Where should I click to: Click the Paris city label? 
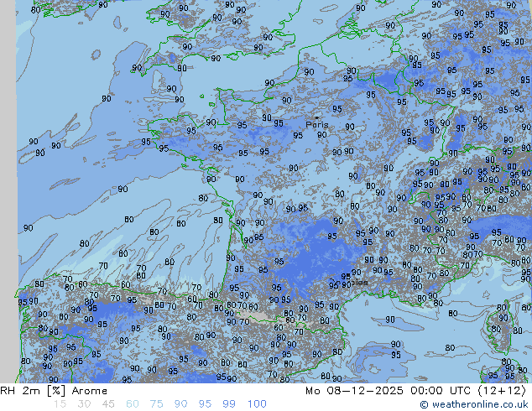pyautogui.click(x=317, y=124)
